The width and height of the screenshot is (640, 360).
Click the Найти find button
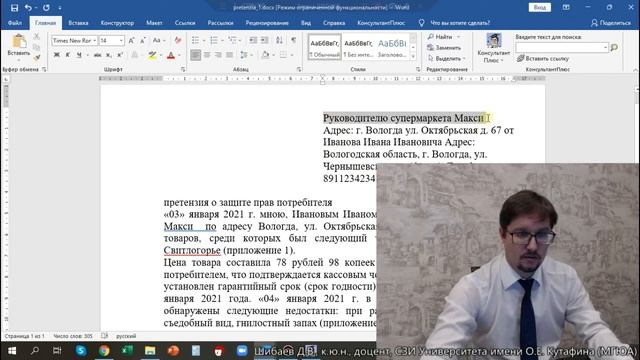pyautogui.click(x=444, y=37)
